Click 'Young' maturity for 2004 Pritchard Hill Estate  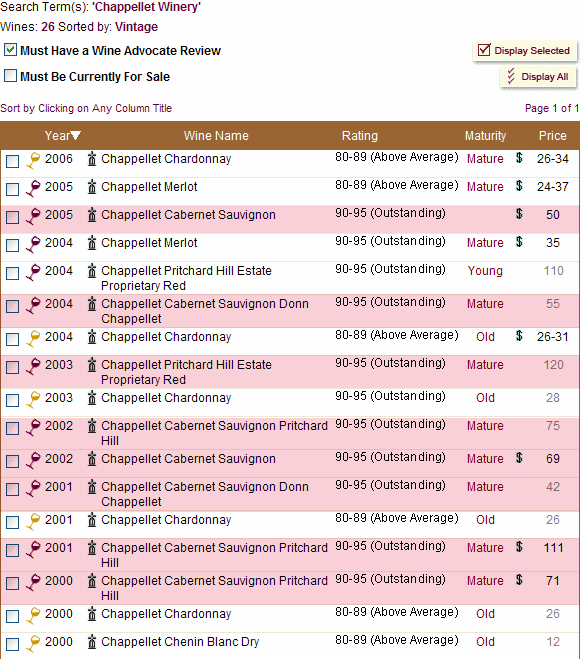[485, 271]
